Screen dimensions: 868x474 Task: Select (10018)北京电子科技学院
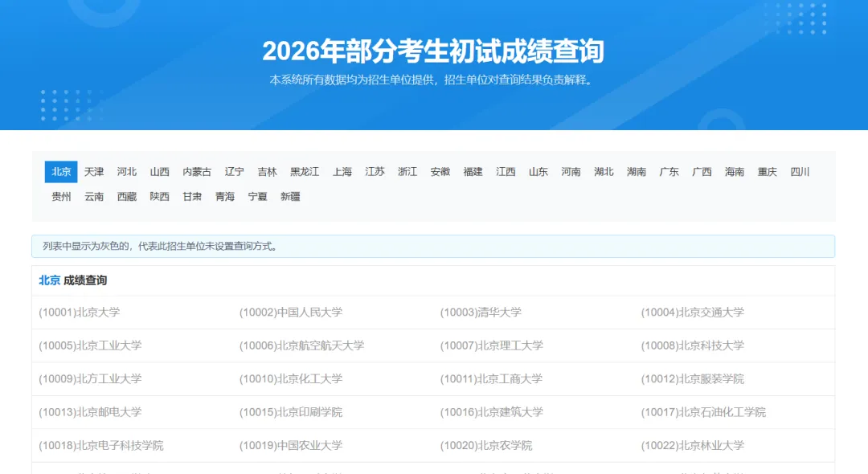coord(100,445)
